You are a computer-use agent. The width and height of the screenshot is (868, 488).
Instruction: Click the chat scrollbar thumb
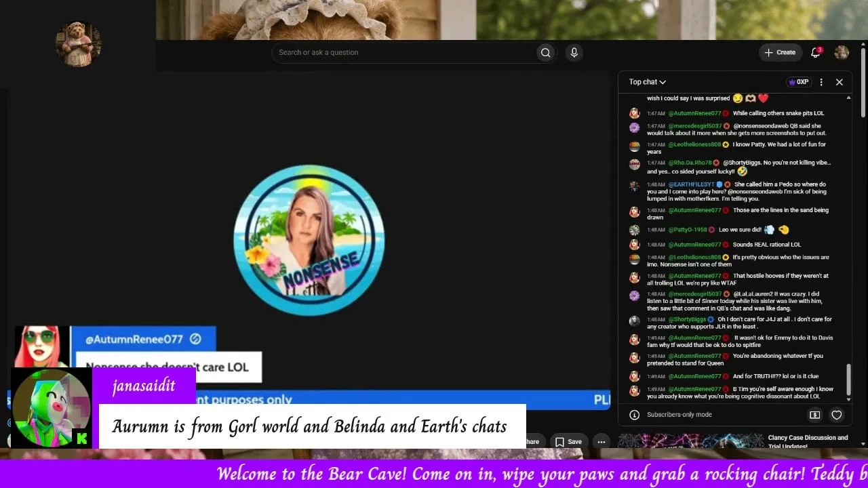848,378
